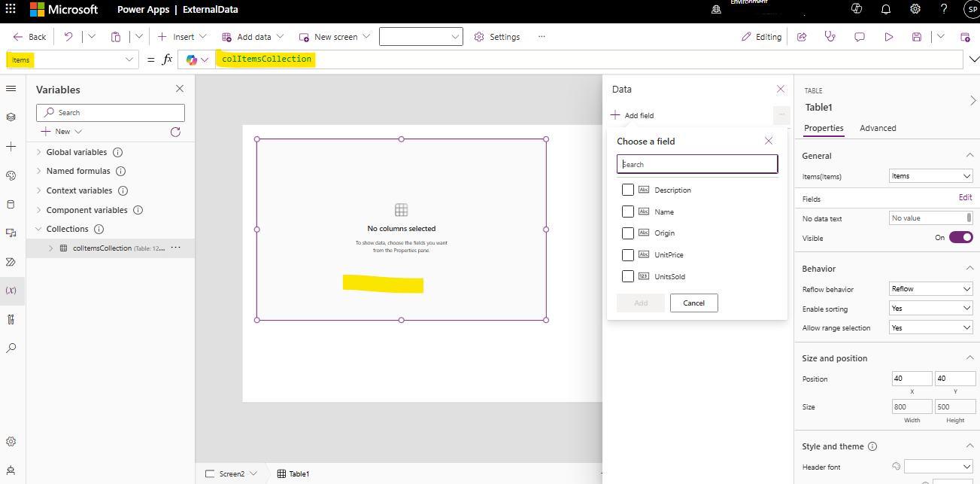Screen dimensions: 980x484
Task: Open Variables (x) icon in sidebar
Action: pos(11,290)
